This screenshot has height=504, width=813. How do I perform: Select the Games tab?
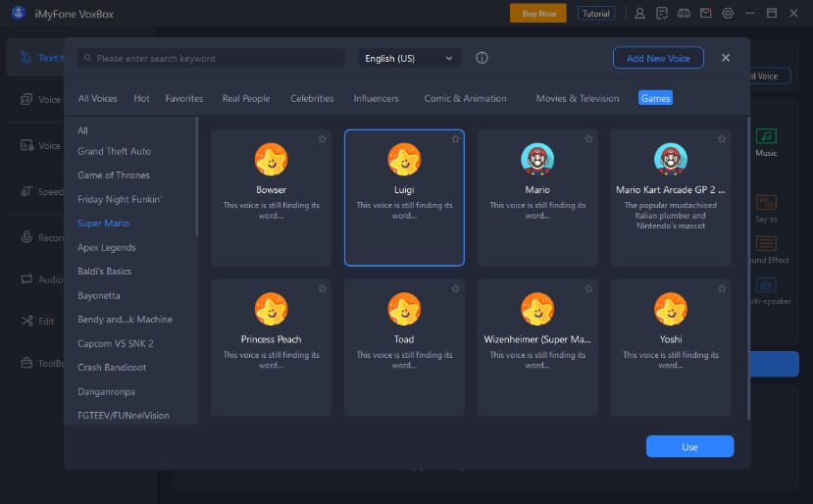pyautogui.click(x=655, y=98)
